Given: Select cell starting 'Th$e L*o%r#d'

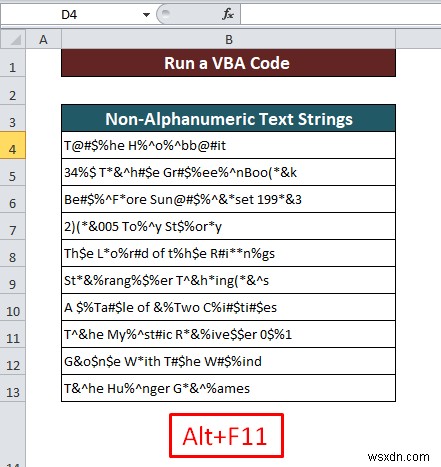Looking at the screenshot, I should [x=228, y=253].
